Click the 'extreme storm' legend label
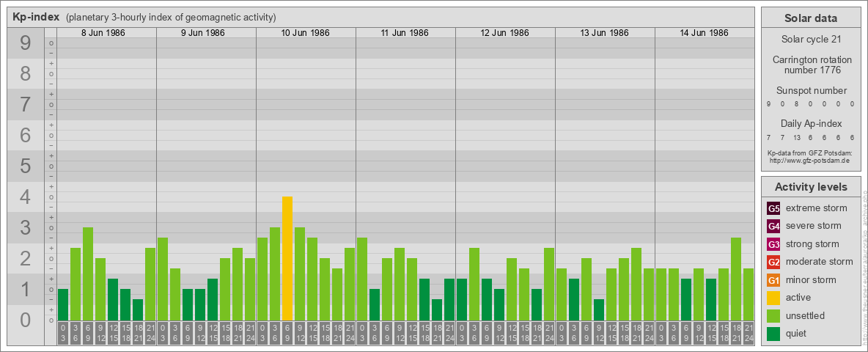The height and width of the screenshot is (352, 868). point(817,208)
